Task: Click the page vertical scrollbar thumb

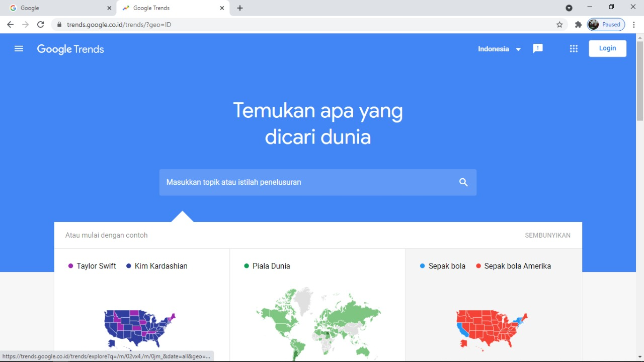Action: [640, 81]
